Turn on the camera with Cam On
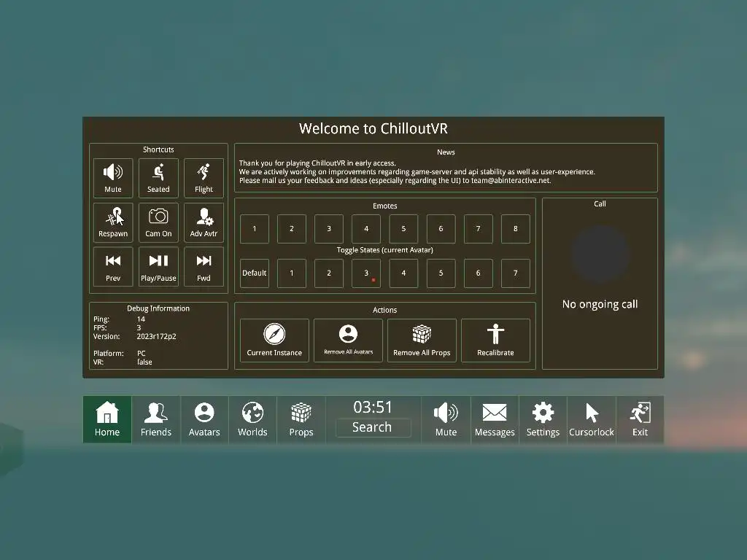747x560 pixels. click(x=158, y=222)
